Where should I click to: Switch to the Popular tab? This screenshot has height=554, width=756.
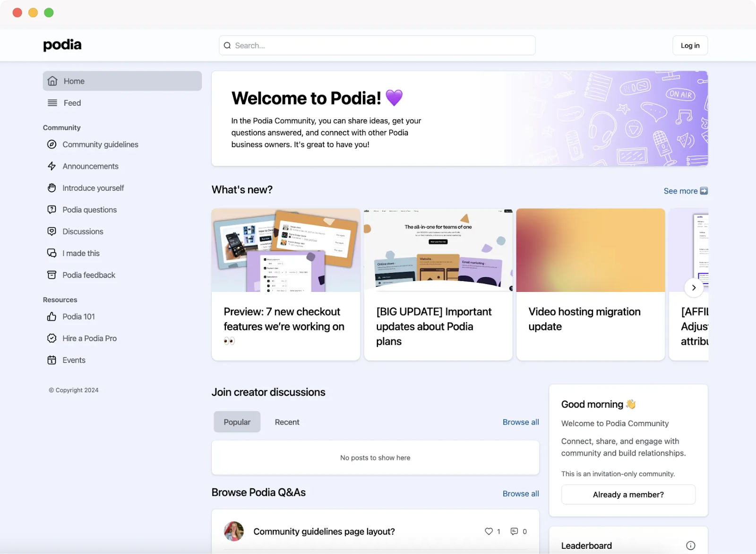(237, 422)
